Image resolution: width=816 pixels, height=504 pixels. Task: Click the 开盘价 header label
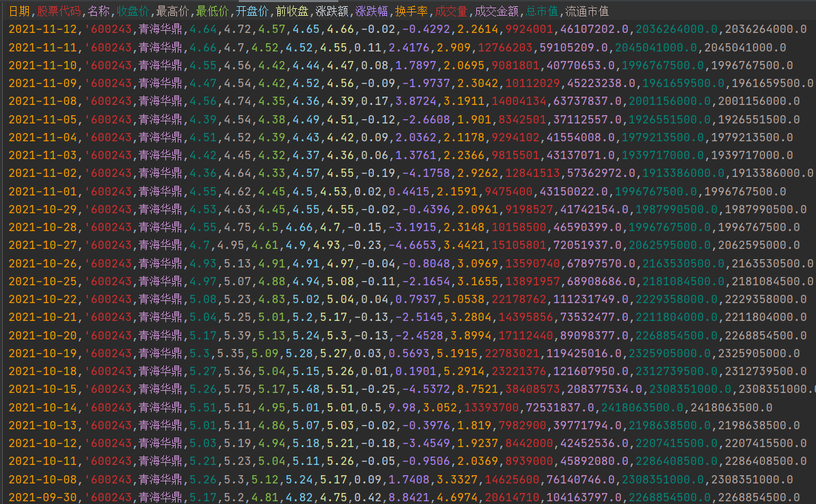tap(252, 10)
